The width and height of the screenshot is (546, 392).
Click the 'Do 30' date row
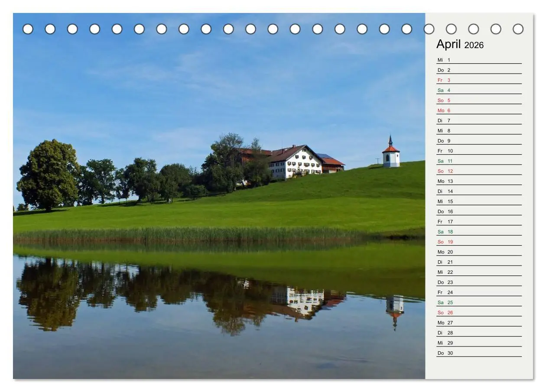pos(479,353)
